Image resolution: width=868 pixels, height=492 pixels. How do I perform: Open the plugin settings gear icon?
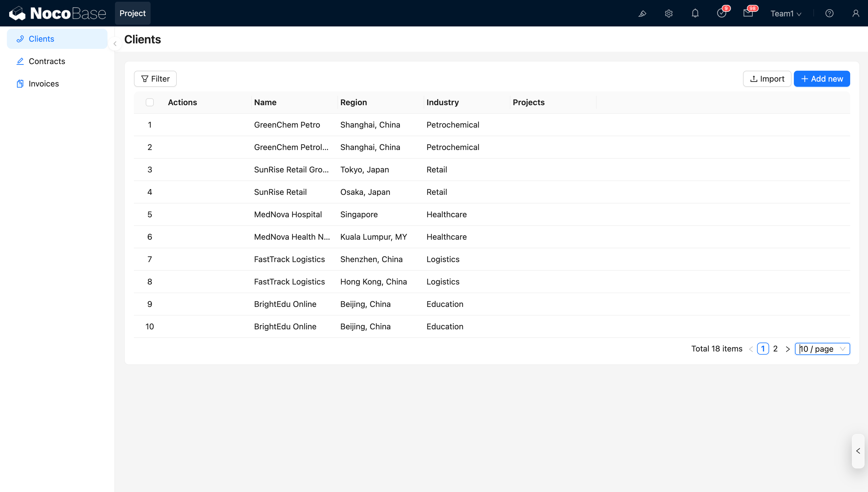tap(669, 13)
